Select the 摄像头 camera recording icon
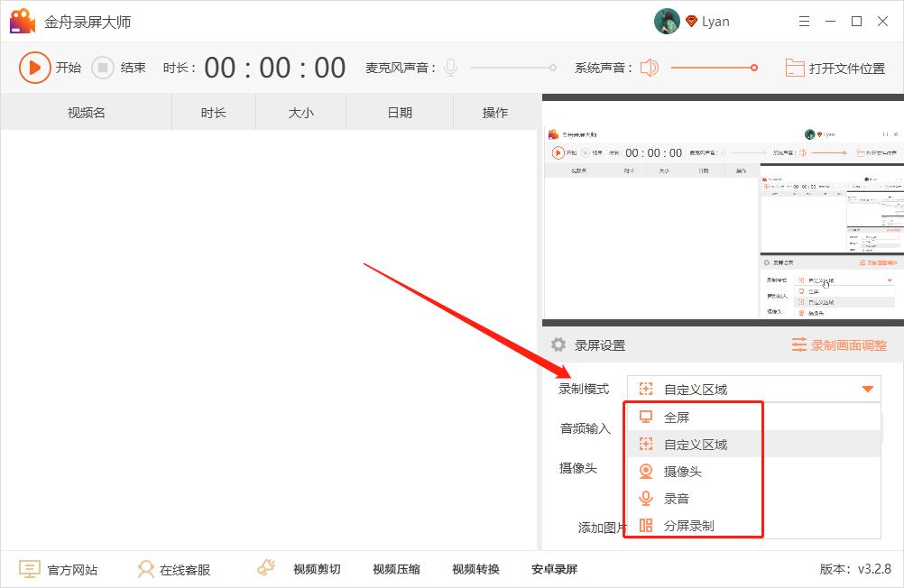The width and height of the screenshot is (904, 588). [644, 470]
